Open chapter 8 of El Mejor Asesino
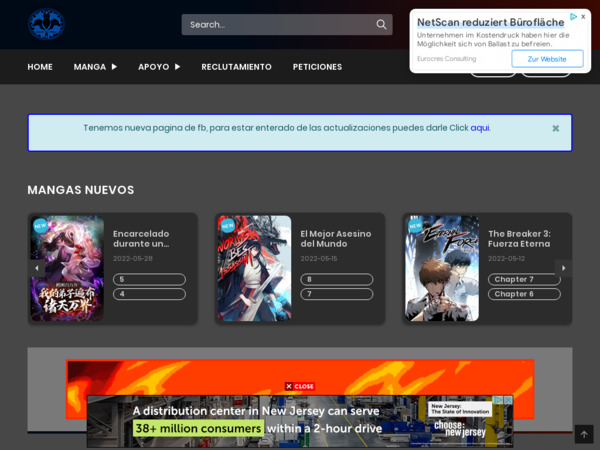 337,279
